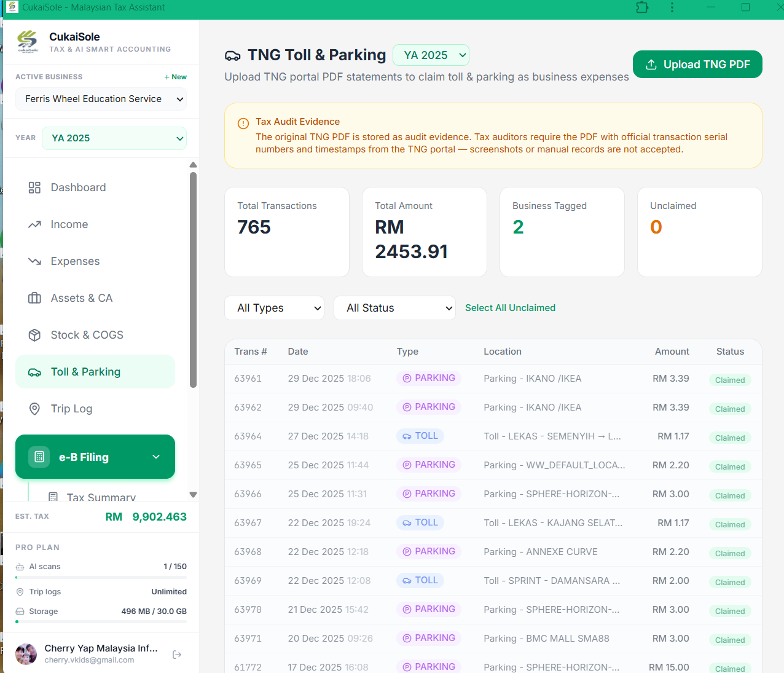Click the Total Transactions 765 card

pos(287,232)
